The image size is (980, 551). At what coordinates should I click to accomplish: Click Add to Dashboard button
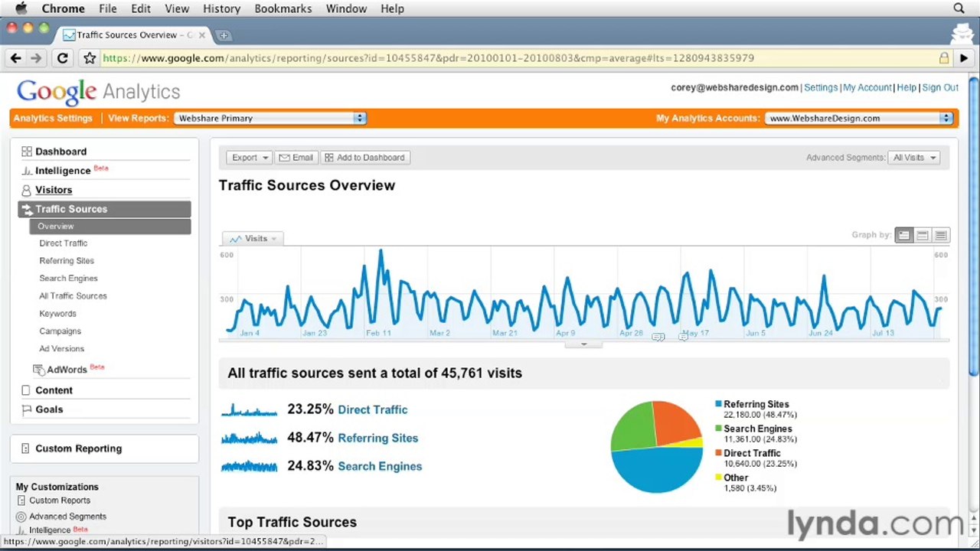(x=364, y=158)
